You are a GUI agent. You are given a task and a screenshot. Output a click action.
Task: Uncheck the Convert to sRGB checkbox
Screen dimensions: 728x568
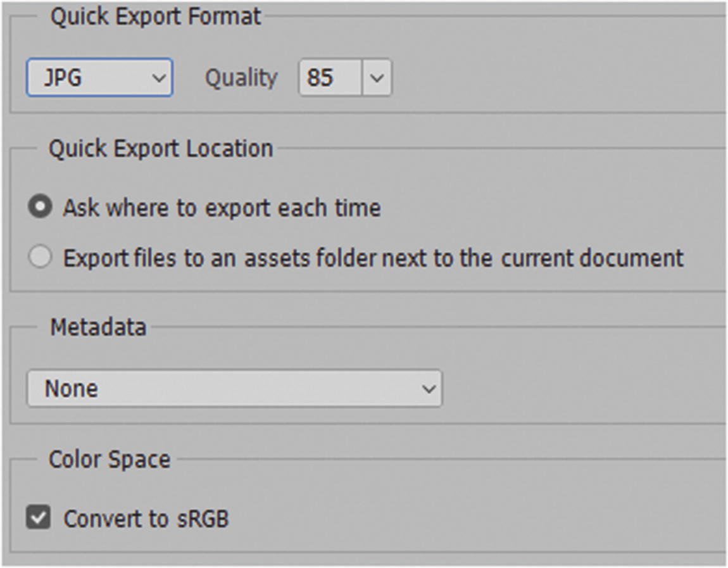click(39, 517)
